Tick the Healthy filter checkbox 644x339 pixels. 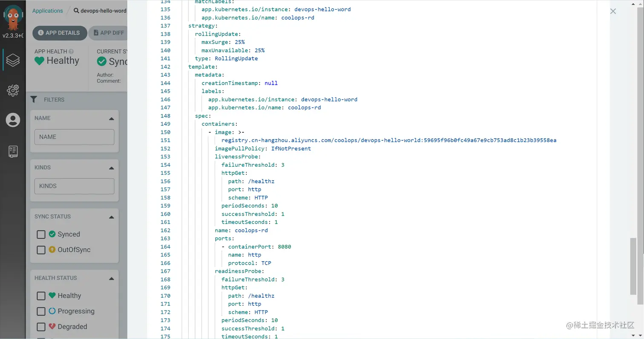[41, 296]
